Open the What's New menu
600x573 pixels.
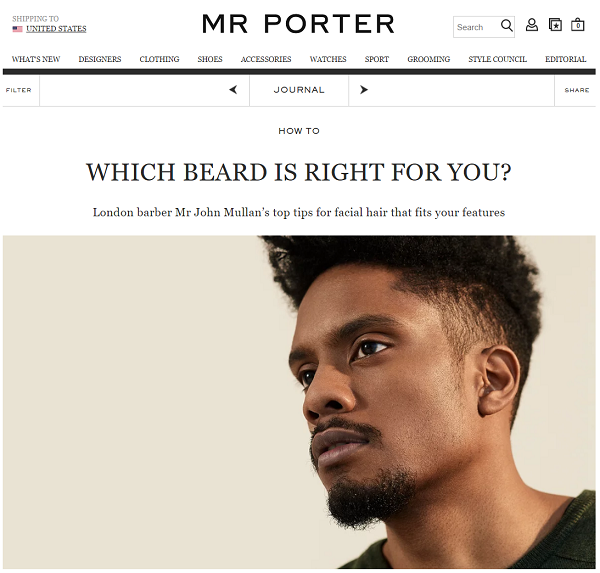coord(36,59)
